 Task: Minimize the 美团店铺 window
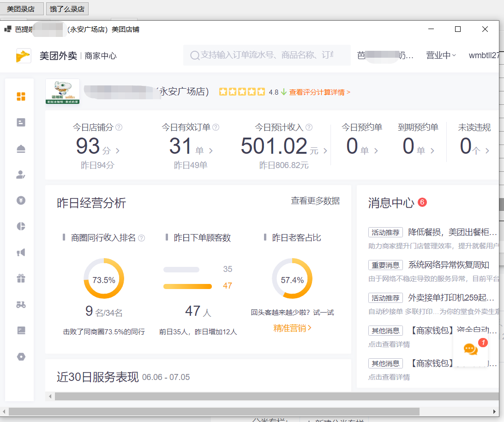point(431,29)
